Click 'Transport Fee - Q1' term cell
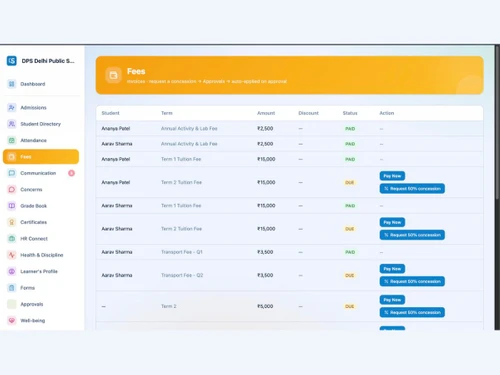500x375 pixels. 182,252
